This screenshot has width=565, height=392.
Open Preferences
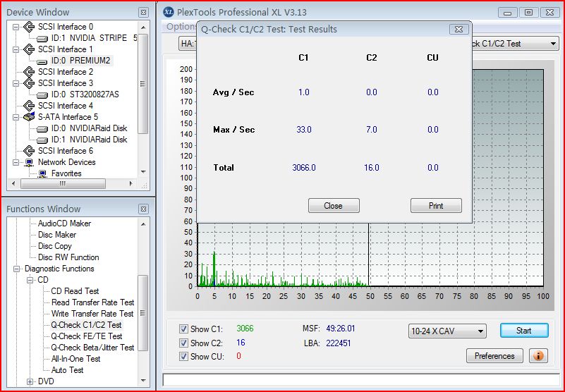point(494,356)
